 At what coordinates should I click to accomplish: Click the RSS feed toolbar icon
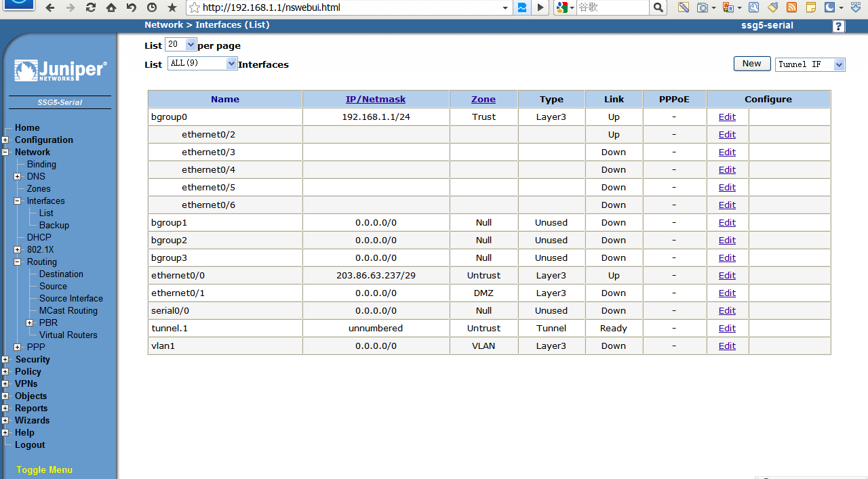(x=791, y=8)
